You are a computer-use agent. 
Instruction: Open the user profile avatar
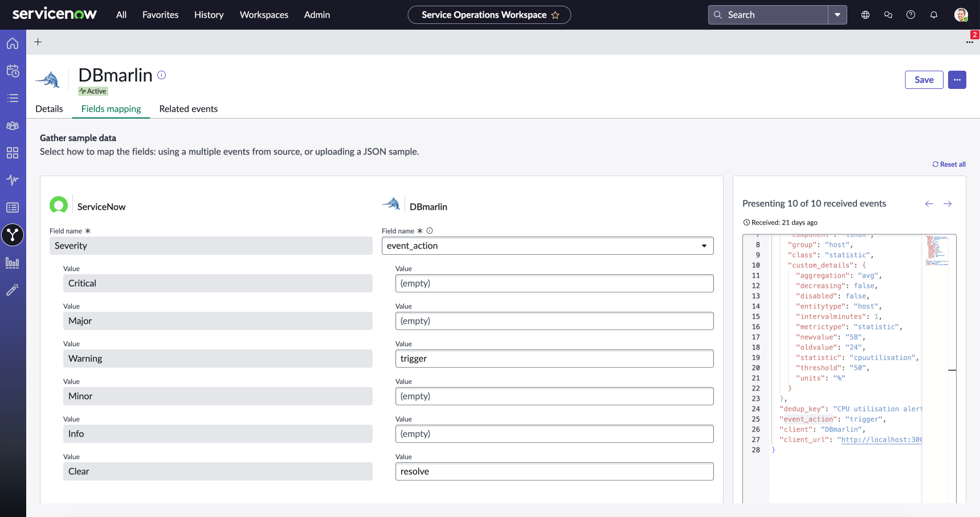(961, 15)
